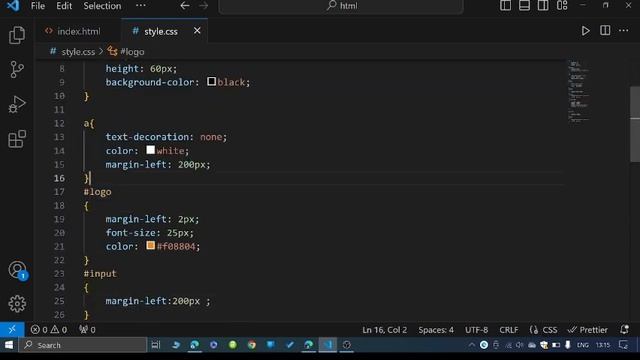The image size is (640, 360).
Task: Open the File menu
Action: (x=38, y=6)
